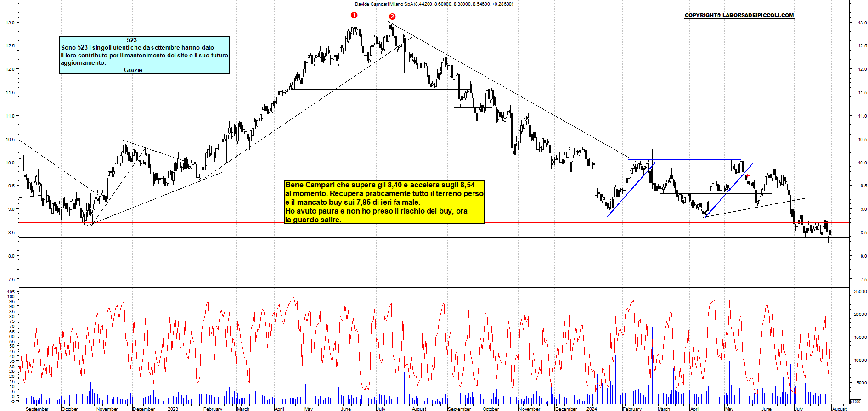Click the "-5" oscillator scale label
Screen dimensions: 868x411
pyautogui.click(x=12, y=401)
